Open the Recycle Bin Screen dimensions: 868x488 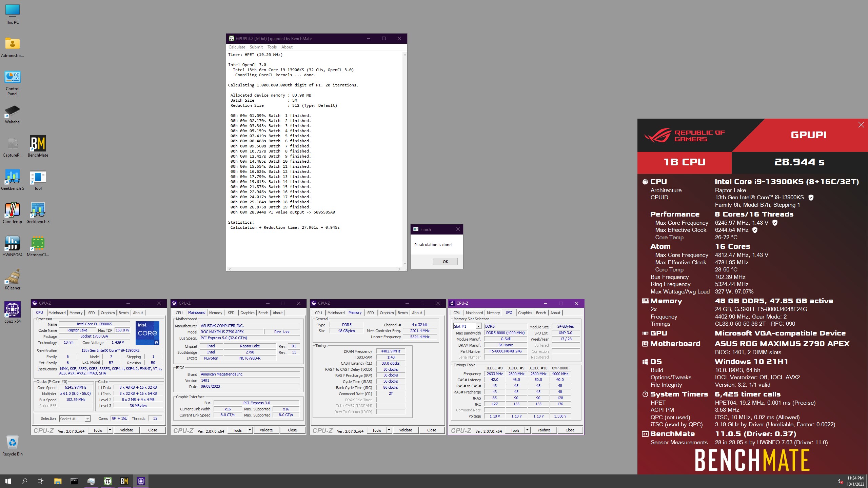[13, 446]
